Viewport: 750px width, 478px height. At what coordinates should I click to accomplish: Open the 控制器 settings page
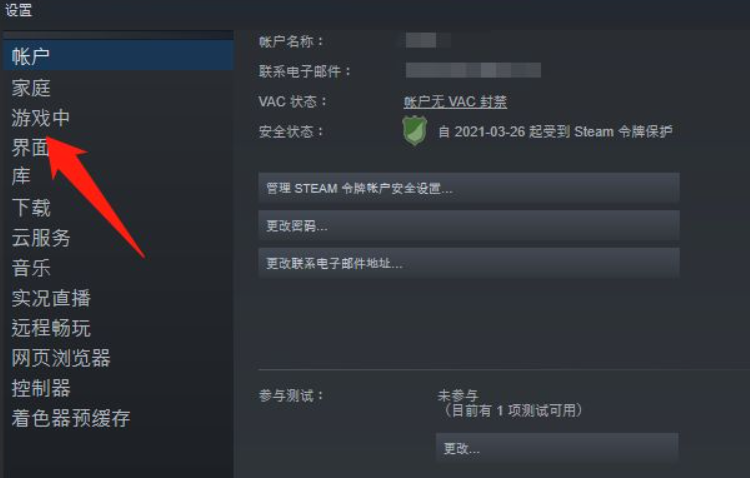tap(41, 388)
